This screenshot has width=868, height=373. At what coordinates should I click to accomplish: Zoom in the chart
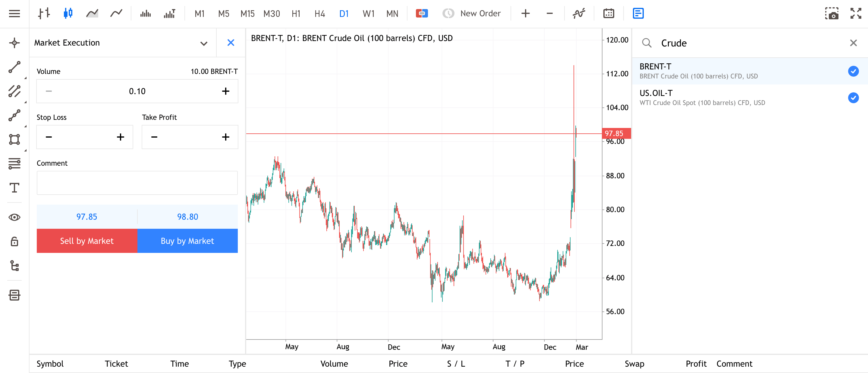525,14
